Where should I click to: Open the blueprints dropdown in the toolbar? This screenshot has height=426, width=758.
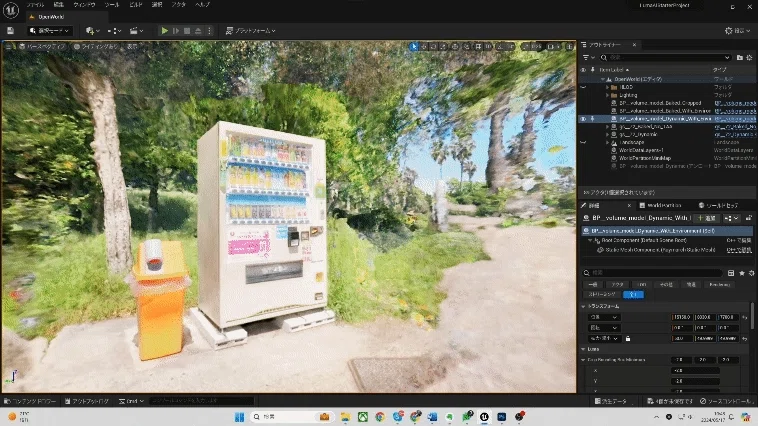[x=114, y=30]
